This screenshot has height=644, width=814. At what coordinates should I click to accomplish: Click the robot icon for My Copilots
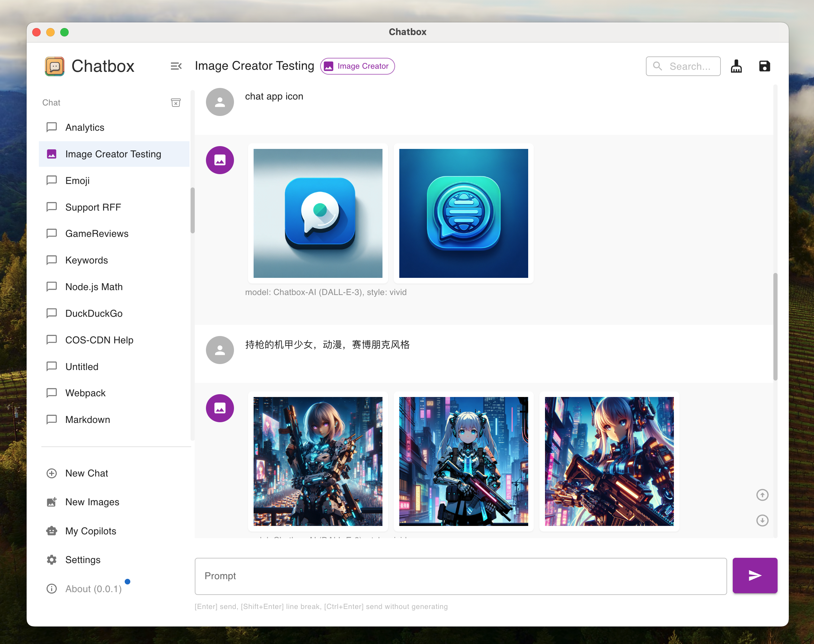coord(51,531)
